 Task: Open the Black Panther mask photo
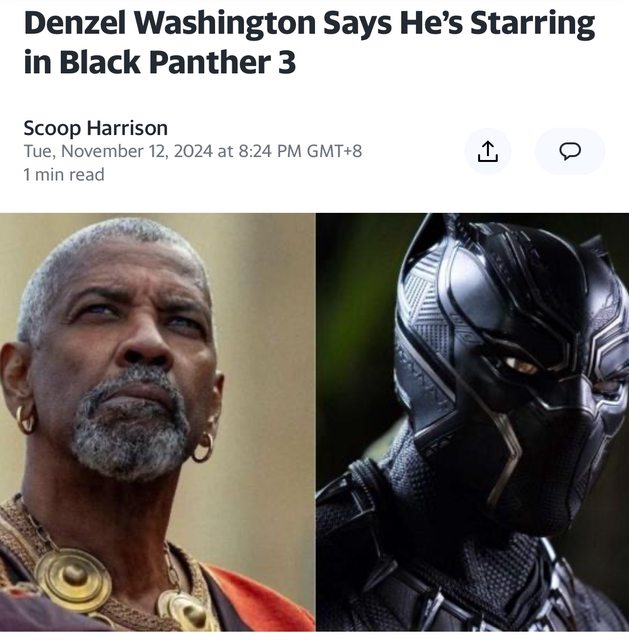click(x=472, y=422)
